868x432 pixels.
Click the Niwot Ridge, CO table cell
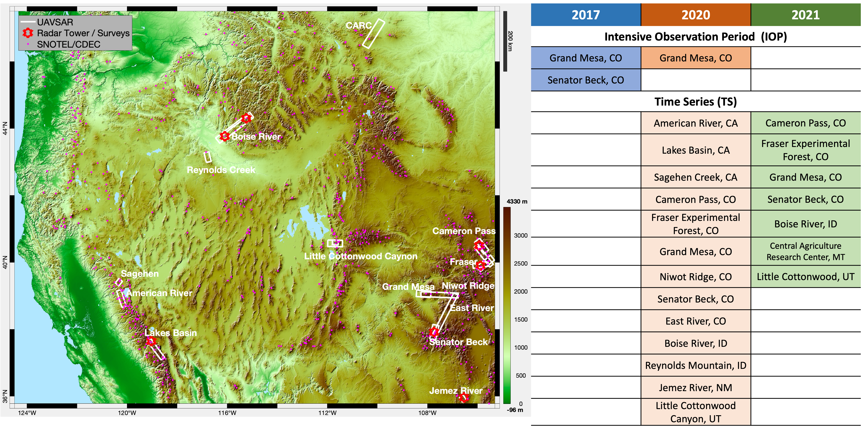696,277
